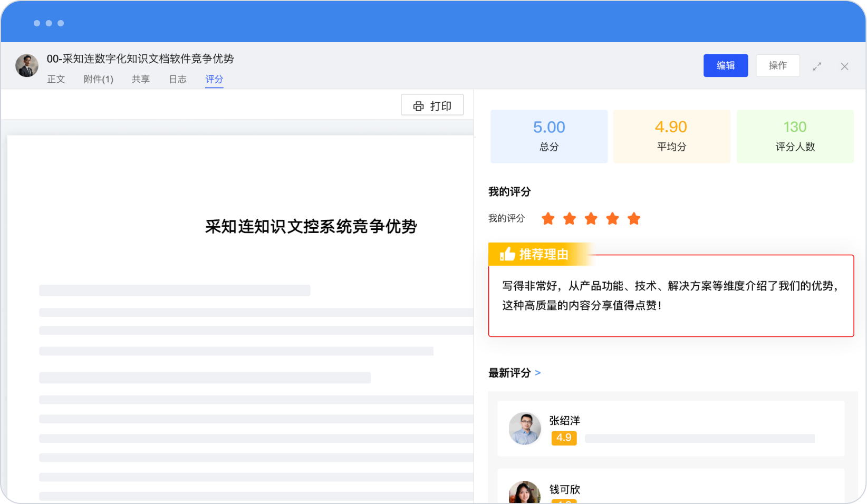This screenshot has height=504, width=867.
Task: Click the expand fullscreen arrows icon
Action: 817,66
